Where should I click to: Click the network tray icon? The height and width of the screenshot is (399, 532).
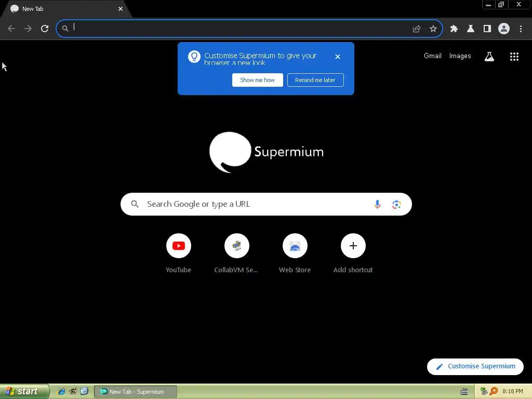click(484, 392)
